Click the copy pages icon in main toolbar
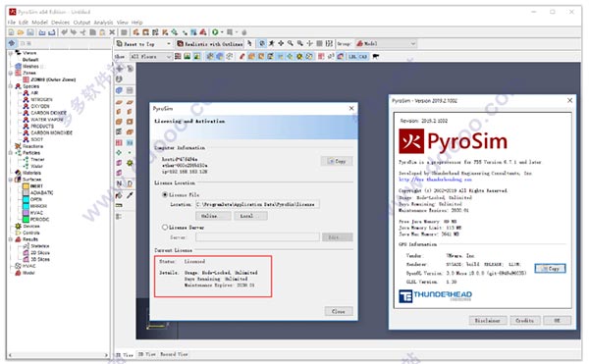Screen dimensions: 589x364 click(92, 32)
